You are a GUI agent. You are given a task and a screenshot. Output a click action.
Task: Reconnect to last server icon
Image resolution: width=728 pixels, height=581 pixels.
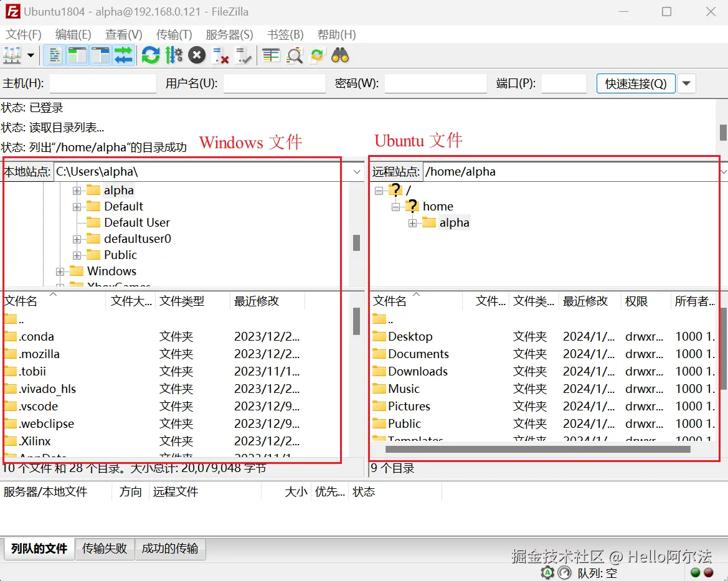coord(243,55)
